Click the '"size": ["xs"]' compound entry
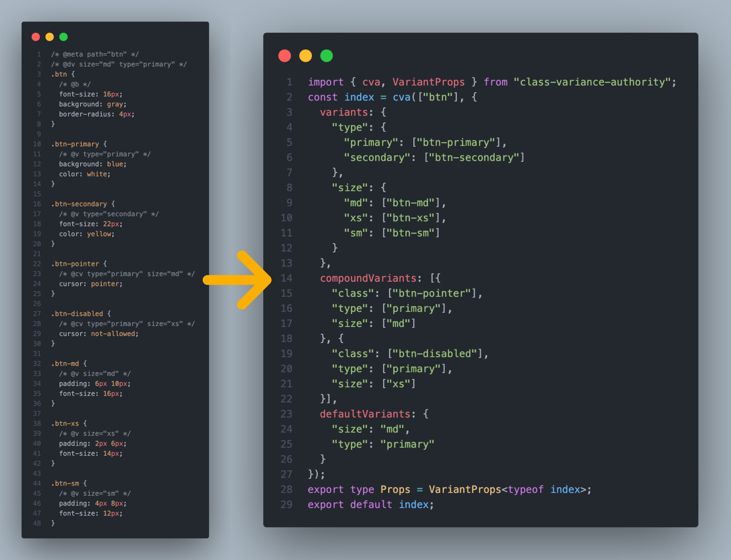731x560 pixels. (x=374, y=384)
